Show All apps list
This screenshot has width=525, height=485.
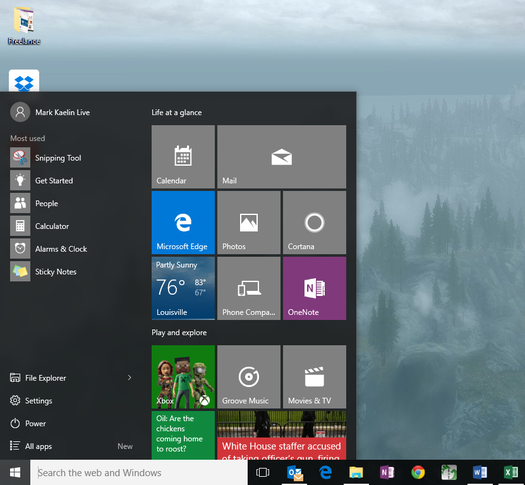coord(31,446)
